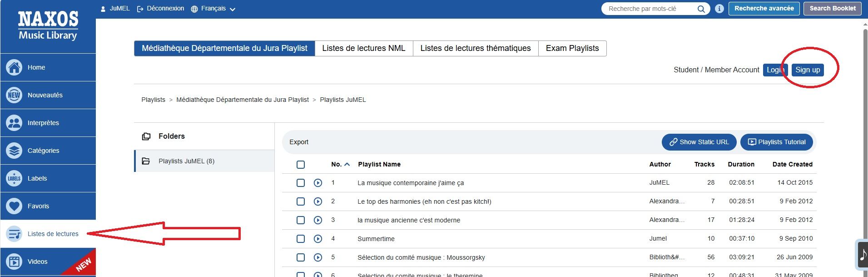
Task: Play the Summertime playlist
Action: pyautogui.click(x=318, y=239)
